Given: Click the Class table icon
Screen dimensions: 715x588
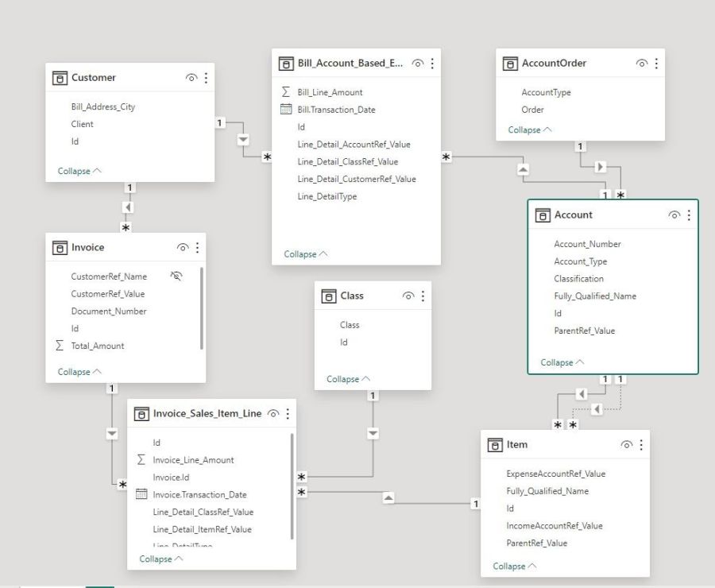Looking at the screenshot, I should tap(329, 296).
